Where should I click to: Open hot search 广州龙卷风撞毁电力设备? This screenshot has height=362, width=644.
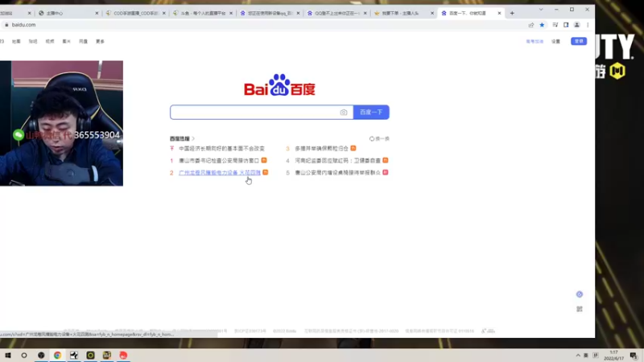click(220, 172)
